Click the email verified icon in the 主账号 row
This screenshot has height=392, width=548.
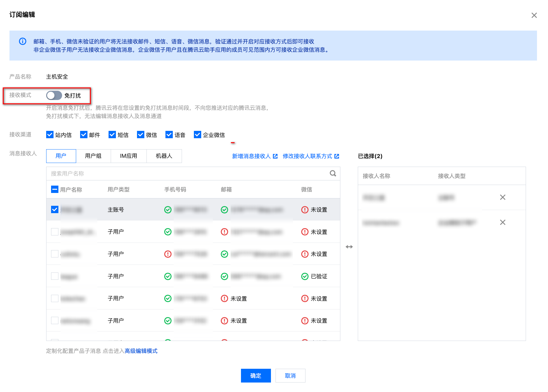(224, 209)
